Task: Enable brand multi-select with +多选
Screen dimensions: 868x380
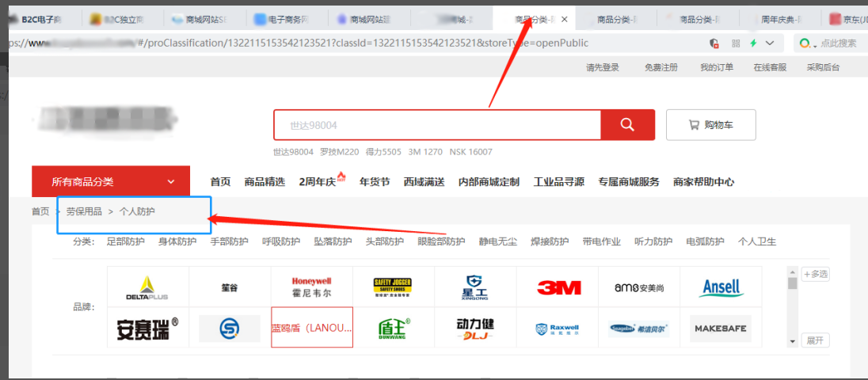Action: (x=815, y=274)
